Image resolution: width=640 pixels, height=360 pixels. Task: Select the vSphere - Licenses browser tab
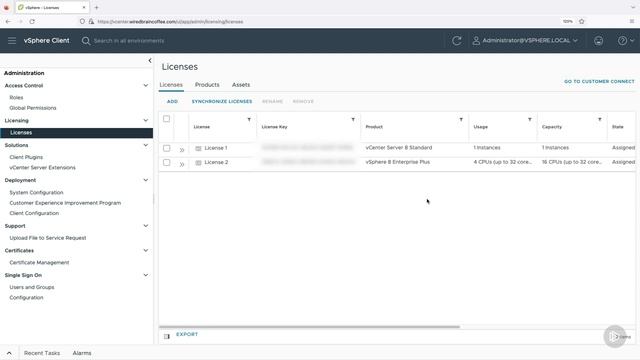tap(51, 7)
